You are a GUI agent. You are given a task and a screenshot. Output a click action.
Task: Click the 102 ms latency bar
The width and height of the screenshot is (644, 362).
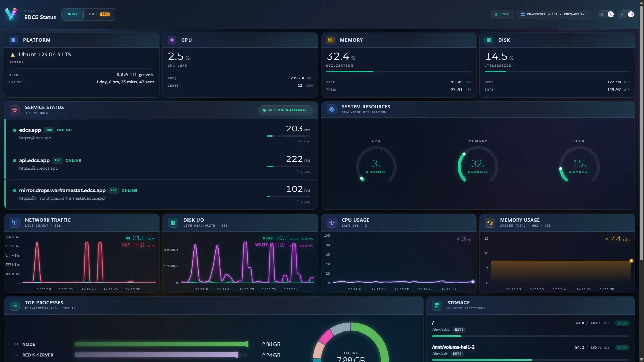click(x=288, y=196)
